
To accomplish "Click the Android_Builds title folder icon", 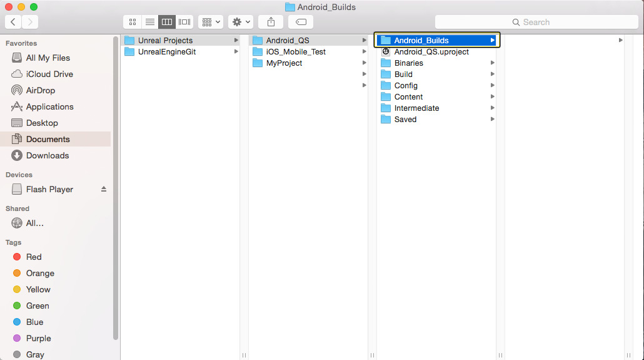I will tap(290, 7).
